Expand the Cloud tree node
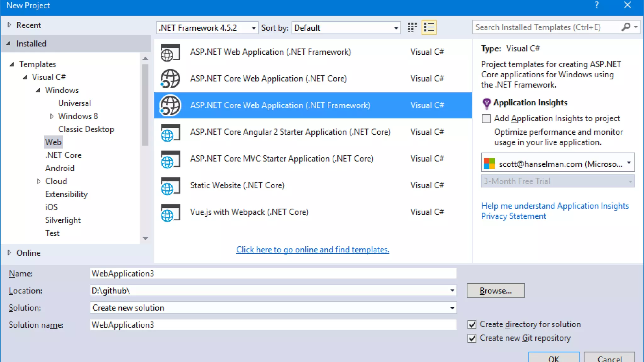Screen dimensions: 644x362 tap(38, 181)
